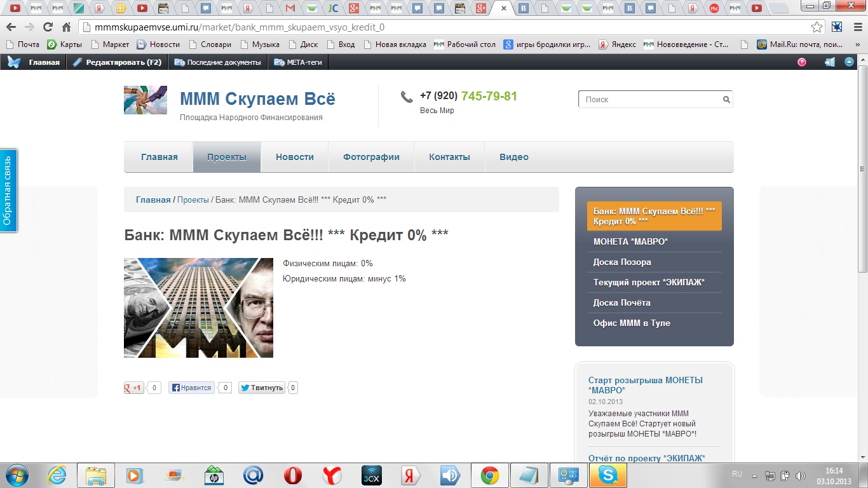The image size is (868, 488).
Task: Open the Обратная связь side tab
Action: 8,191
